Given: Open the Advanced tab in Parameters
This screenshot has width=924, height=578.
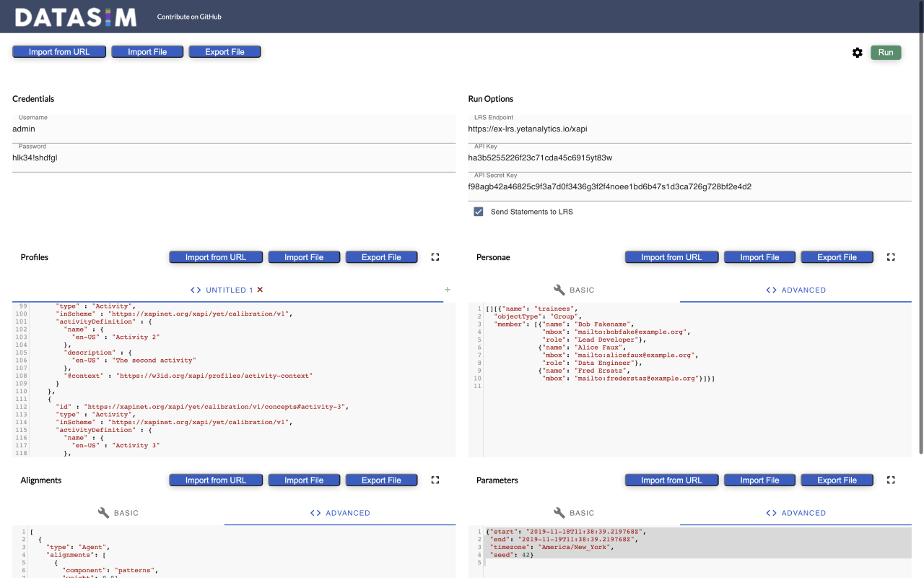Looking at the screenshot, I should (796, 513).
